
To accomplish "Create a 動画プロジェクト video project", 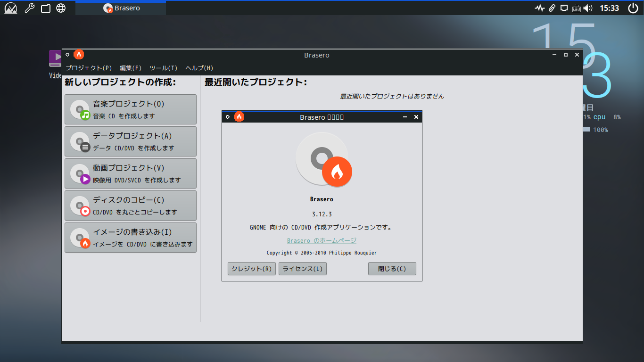I will [131, 173].
